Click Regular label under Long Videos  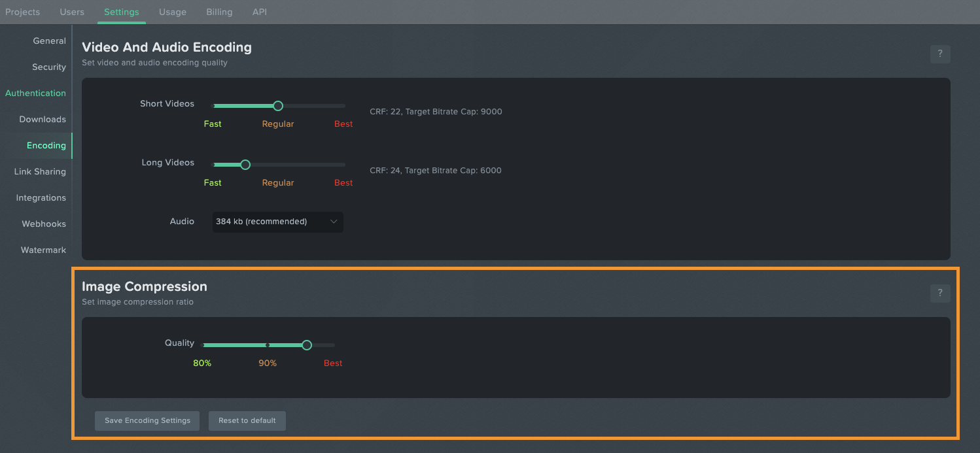point(278,182)
